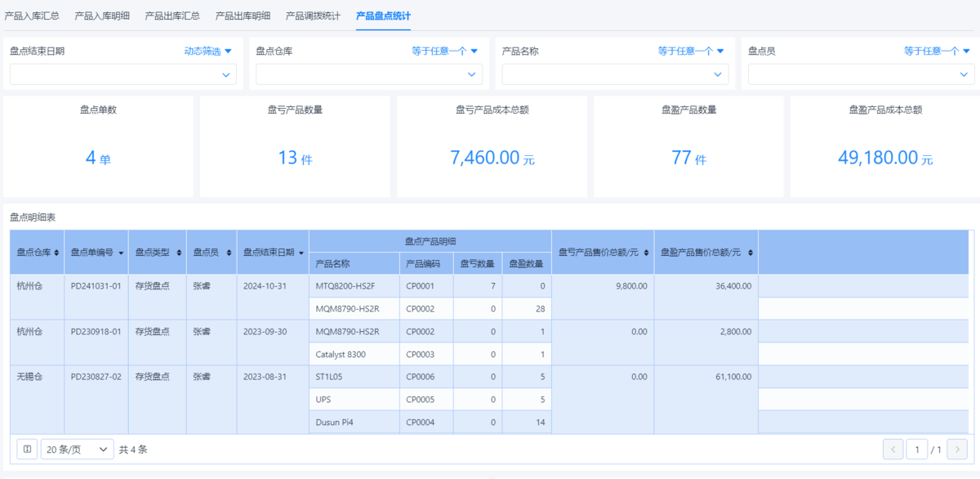This screenshot has width=980, height=479.
Task: Click product name ST1L05
Action: [329, 377]
